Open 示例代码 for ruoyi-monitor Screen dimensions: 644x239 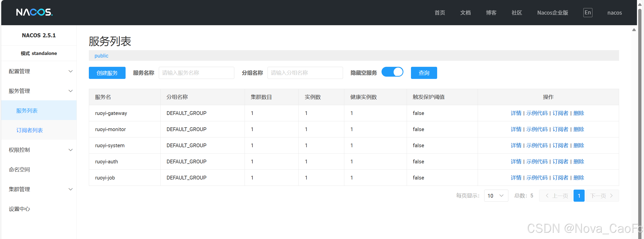click(x=537, y=129)
